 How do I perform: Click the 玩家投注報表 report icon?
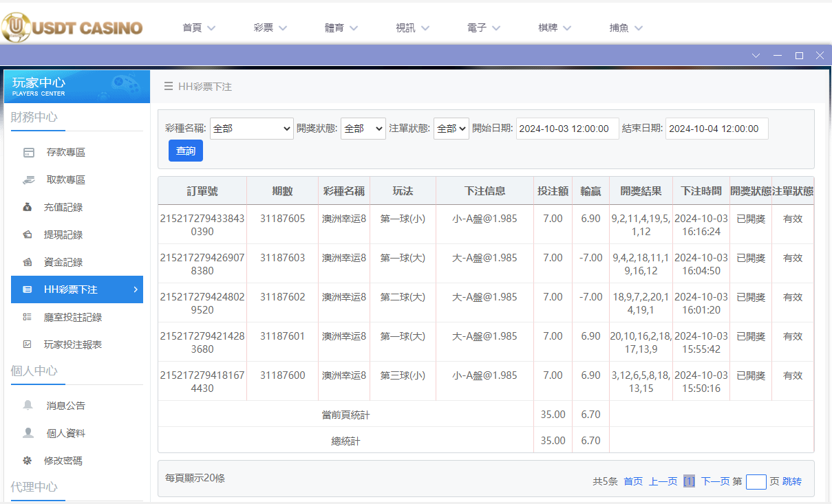[x=28, y=343]
